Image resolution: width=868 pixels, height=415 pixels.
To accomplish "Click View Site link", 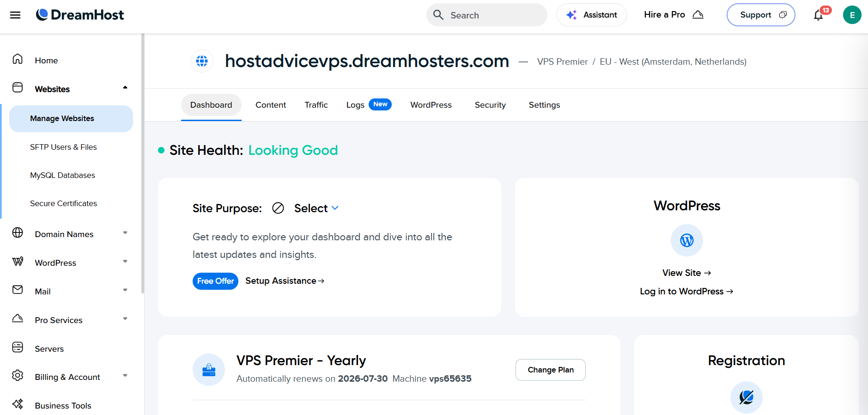I will pyautogui.click(x=686, y=273).
